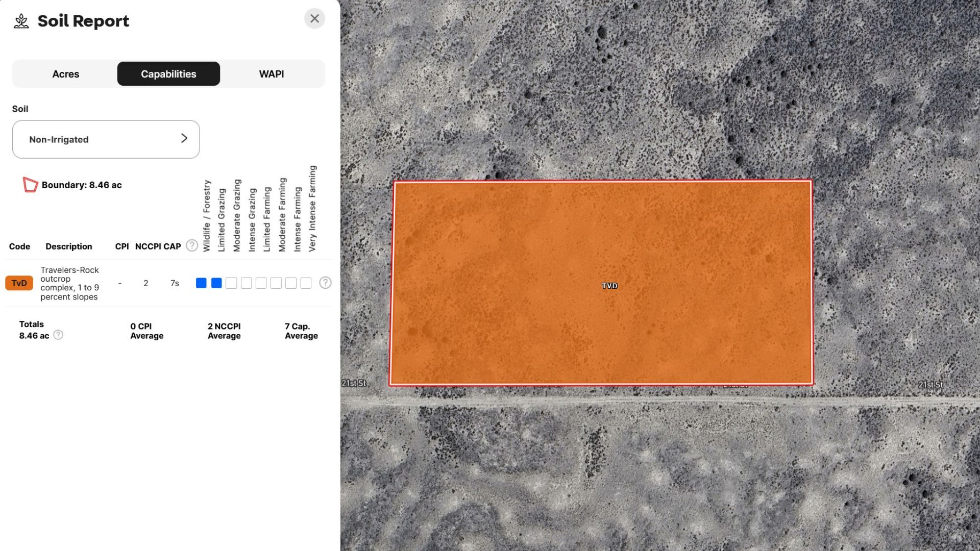Switch to the Acres tab

(x=65, y=74)
